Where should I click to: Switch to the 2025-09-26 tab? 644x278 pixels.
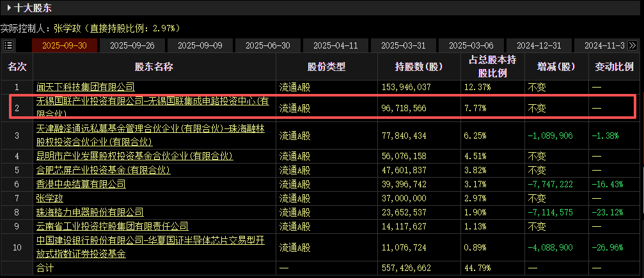tap(132, 45)
